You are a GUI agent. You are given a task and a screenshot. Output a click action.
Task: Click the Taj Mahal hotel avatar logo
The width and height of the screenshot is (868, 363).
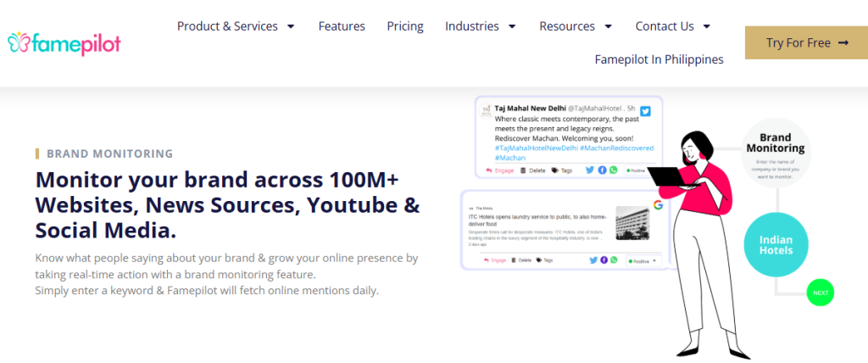pyautogui.click(x=486, y=110)
